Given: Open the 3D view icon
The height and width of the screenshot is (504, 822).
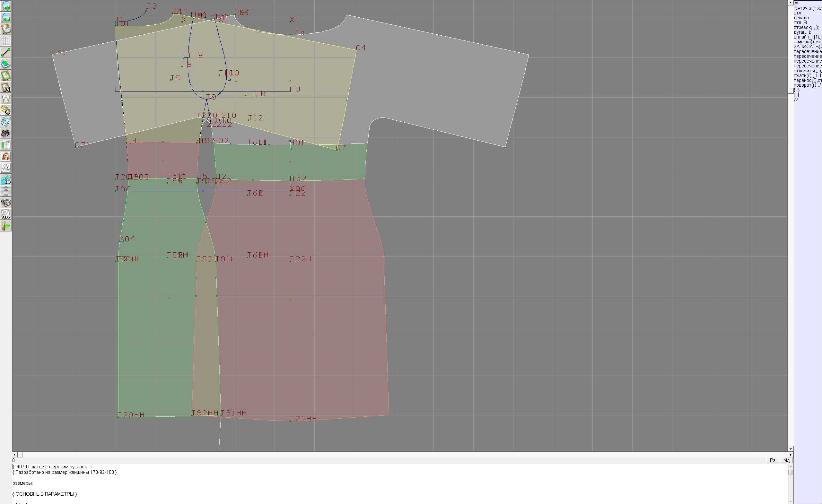Looking at the screenshot, I should (x=6, y=180).
